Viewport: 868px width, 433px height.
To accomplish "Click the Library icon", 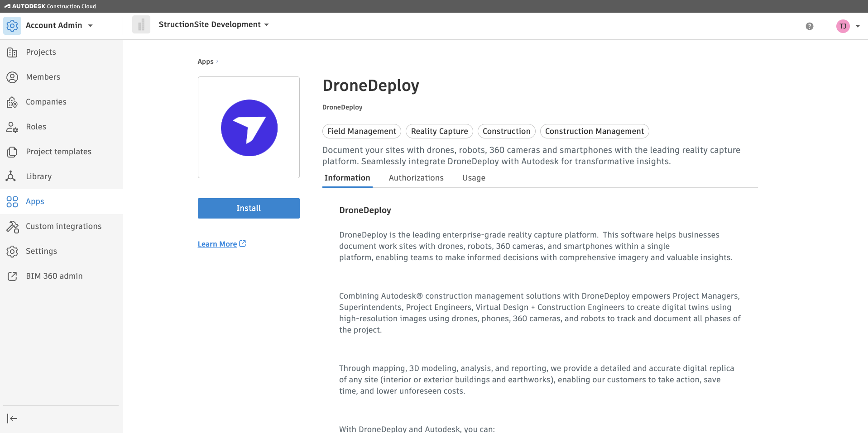I will point(11,176).
